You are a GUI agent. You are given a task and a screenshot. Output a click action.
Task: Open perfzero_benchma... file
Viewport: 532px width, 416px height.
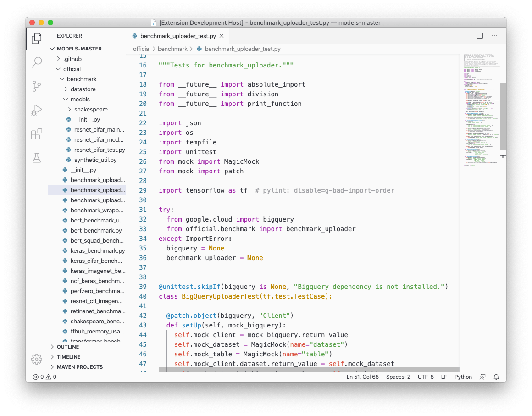(x=87, y=291)
